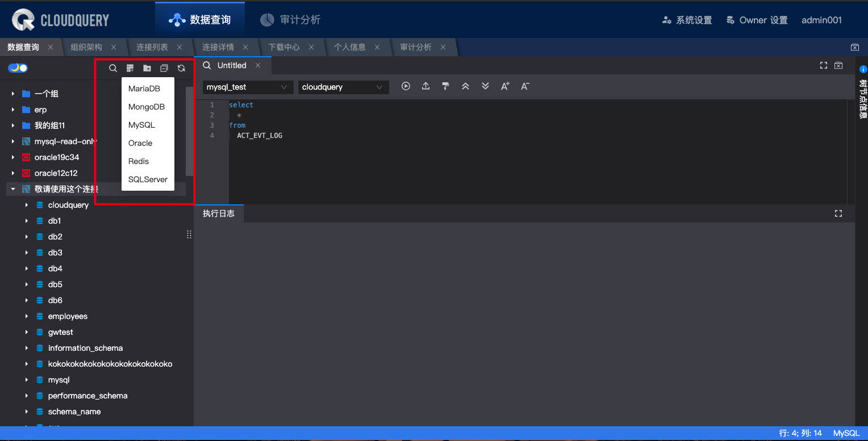Image resolution: width=868 pixels, height=441 pixels.
Task: Select the db3 database in the tree
Action: tap(55, 253)
